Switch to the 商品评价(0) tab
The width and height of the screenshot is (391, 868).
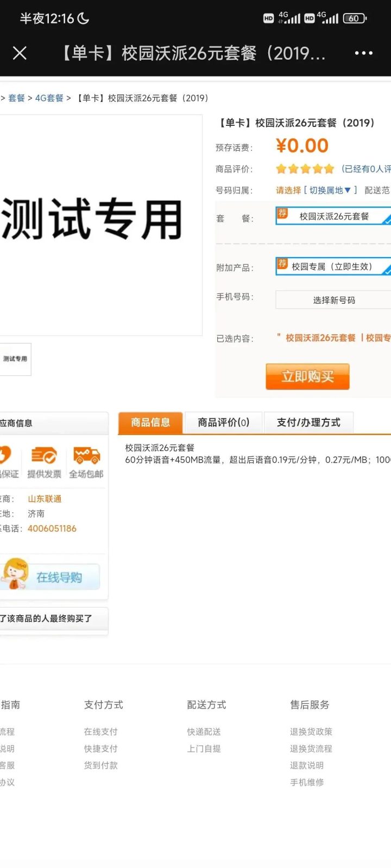point(223,423)
